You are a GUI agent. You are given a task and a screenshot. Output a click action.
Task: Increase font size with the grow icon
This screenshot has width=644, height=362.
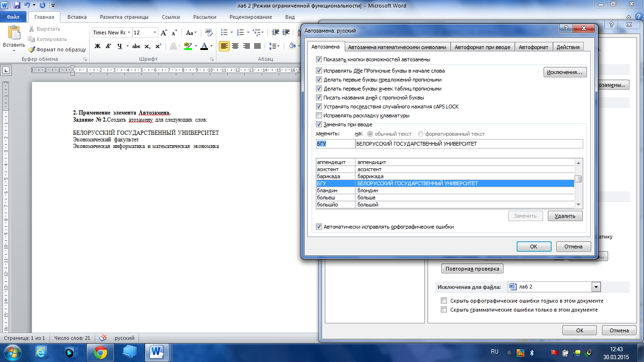click(x=164, y=33)
